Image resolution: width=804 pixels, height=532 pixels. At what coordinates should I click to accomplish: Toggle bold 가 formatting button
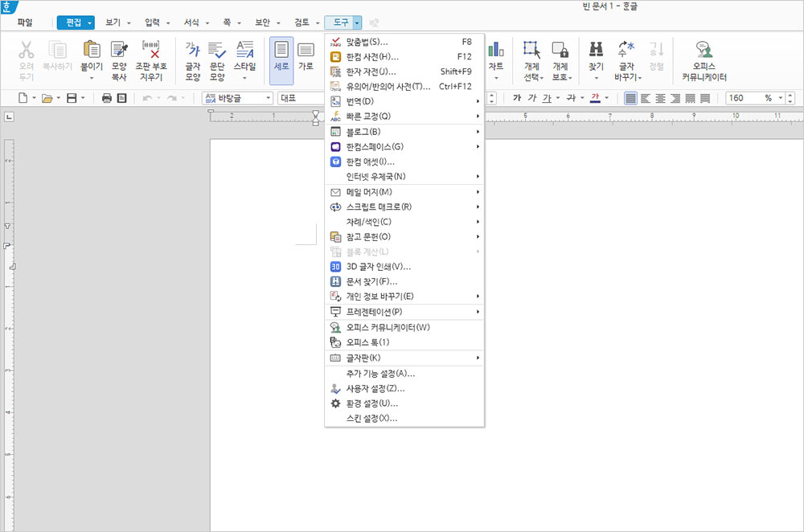coord(517,98)
